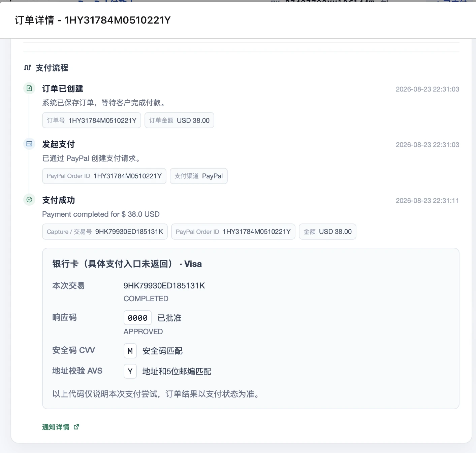Click the order created step timestamp
476x453 pixels.
point(427,89)
